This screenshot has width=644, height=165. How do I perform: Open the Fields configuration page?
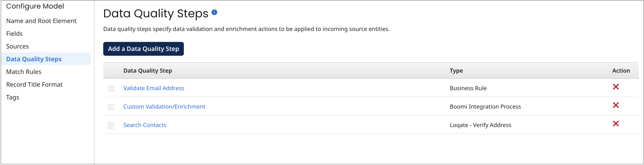(x=14, y=33)
